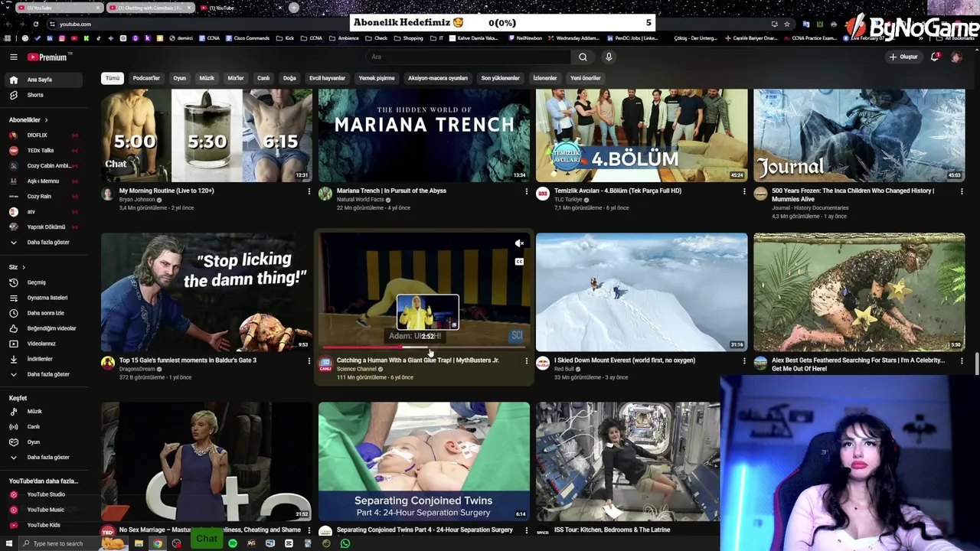Click the Windows Start button
Image resolution: width=980 pixels, height=551 pixels.
(x=9, y=543)
